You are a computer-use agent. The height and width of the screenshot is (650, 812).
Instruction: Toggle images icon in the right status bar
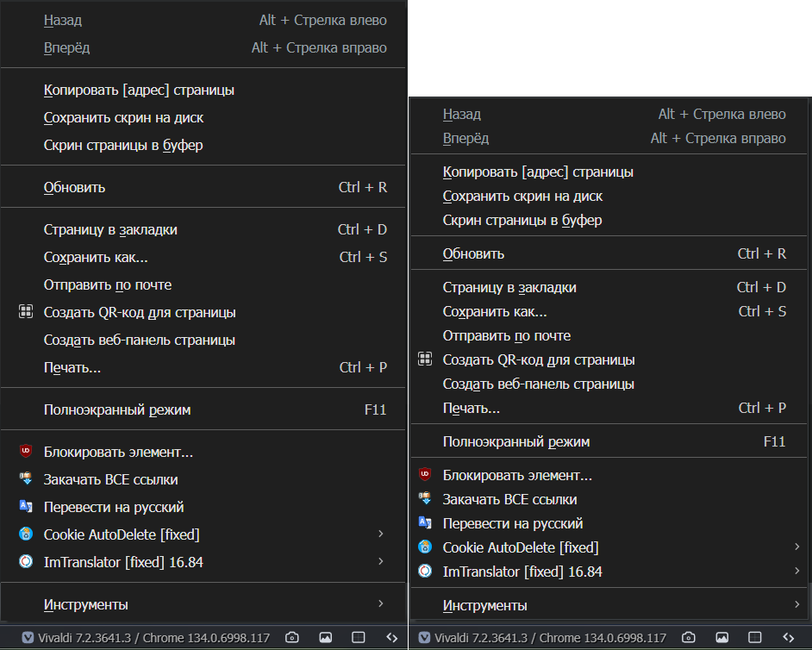click(722, 638)
